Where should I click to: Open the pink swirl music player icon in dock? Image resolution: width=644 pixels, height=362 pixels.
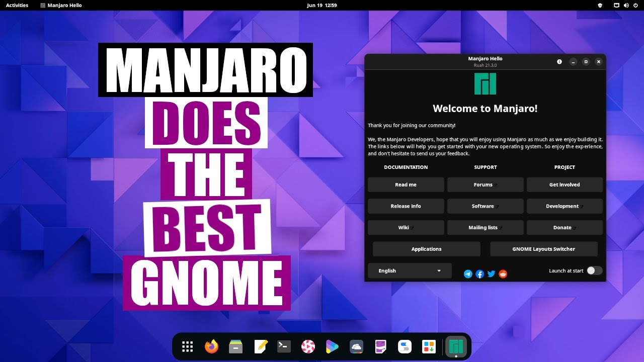[x=308, y=346]
